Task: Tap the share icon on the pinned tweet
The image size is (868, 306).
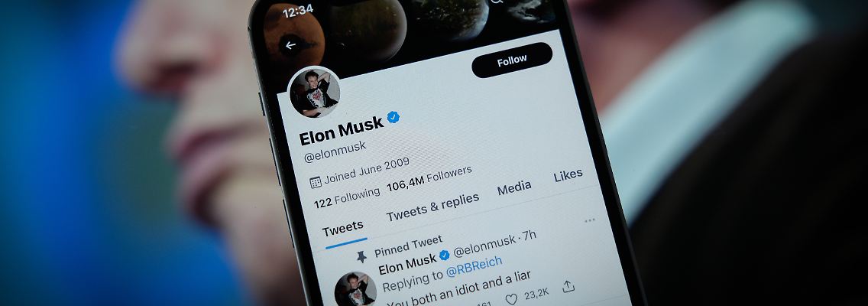Action: 568,287
